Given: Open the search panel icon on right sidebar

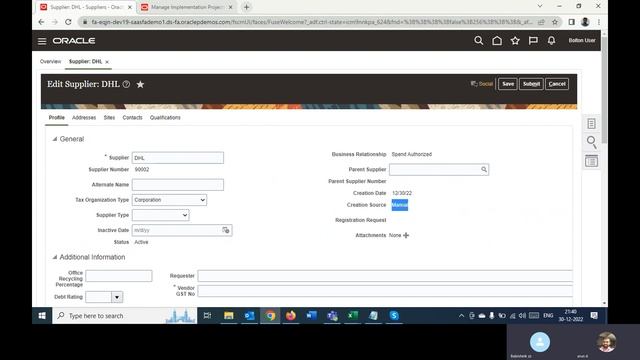Looking at the screenshot, I should [591, 142].
